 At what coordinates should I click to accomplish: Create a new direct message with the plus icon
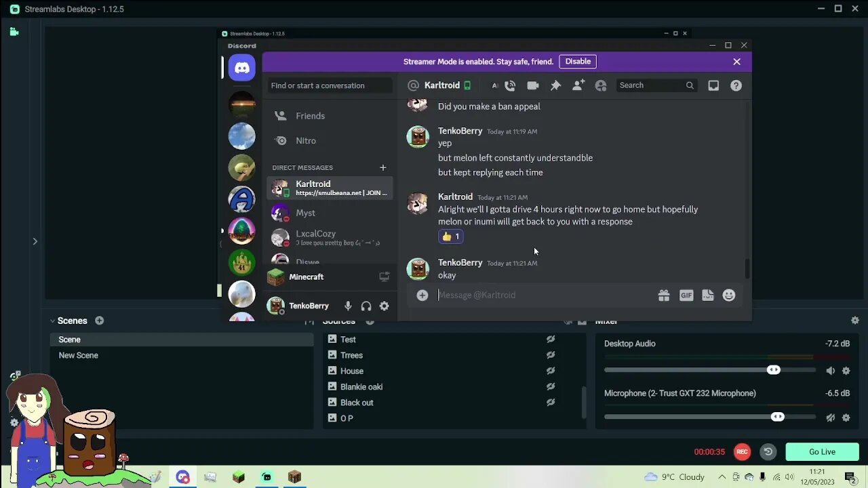(x=382, y=167)
